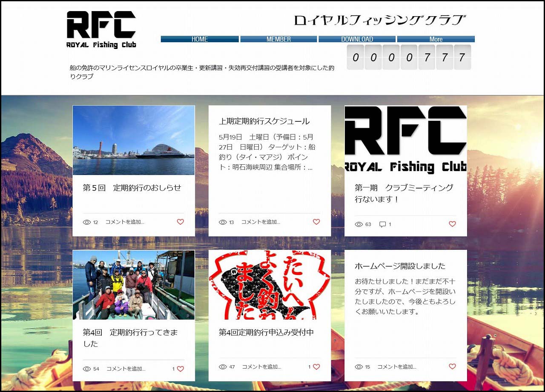Screen dimensions: 545x392
Task: Like the ホームページ開設しました post
Action: pos(452,366)
